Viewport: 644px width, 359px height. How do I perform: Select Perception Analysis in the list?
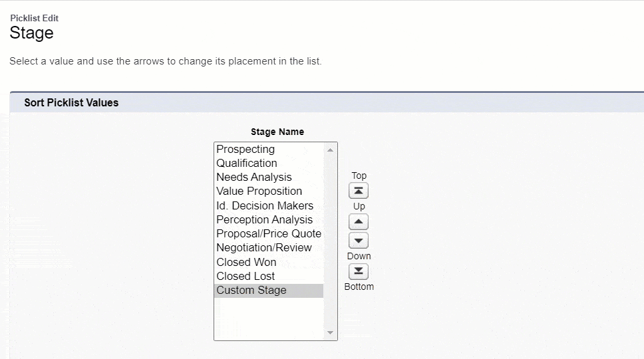click(x=264, y=219)
